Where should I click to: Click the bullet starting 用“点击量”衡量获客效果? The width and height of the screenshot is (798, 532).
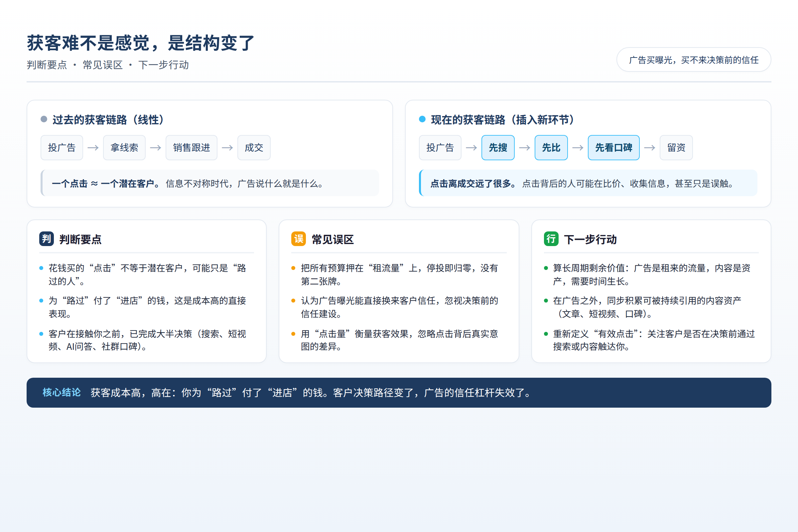coord(399,340)
